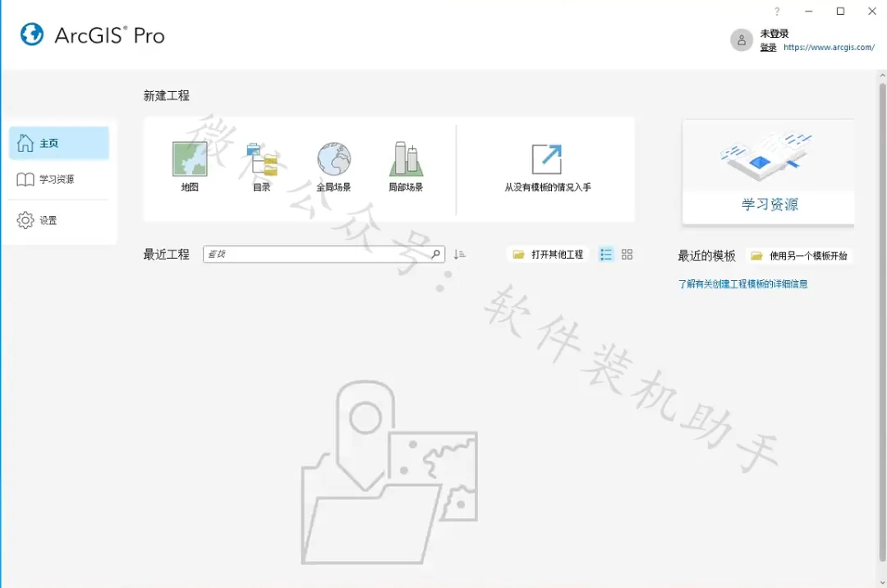Create a new 局部场景 (Local Scene) project
Image resolution: width=887 pixels, height=588 pixels.
[406, 166]
